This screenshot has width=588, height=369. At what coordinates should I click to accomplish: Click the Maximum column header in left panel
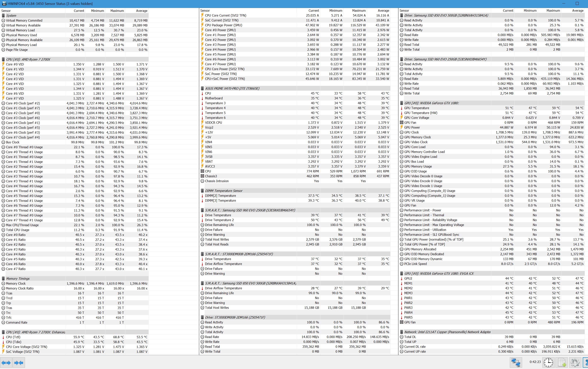click(x=117, y=11)
